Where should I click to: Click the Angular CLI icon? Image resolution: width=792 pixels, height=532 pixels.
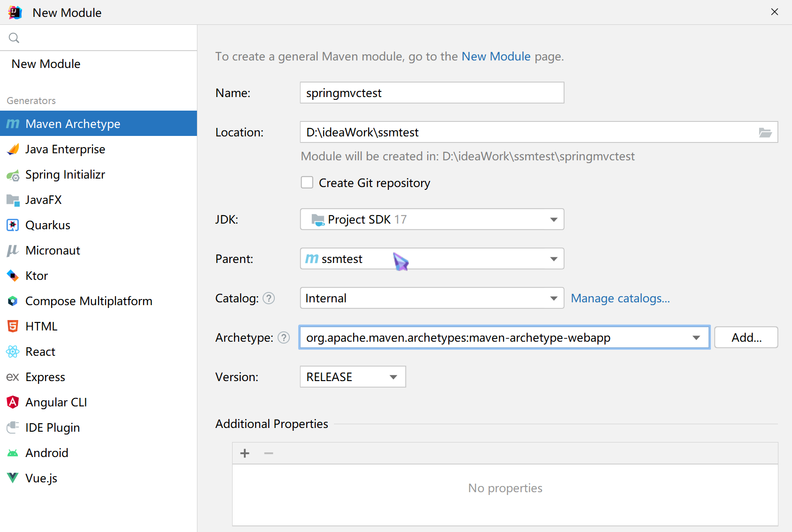13,402
